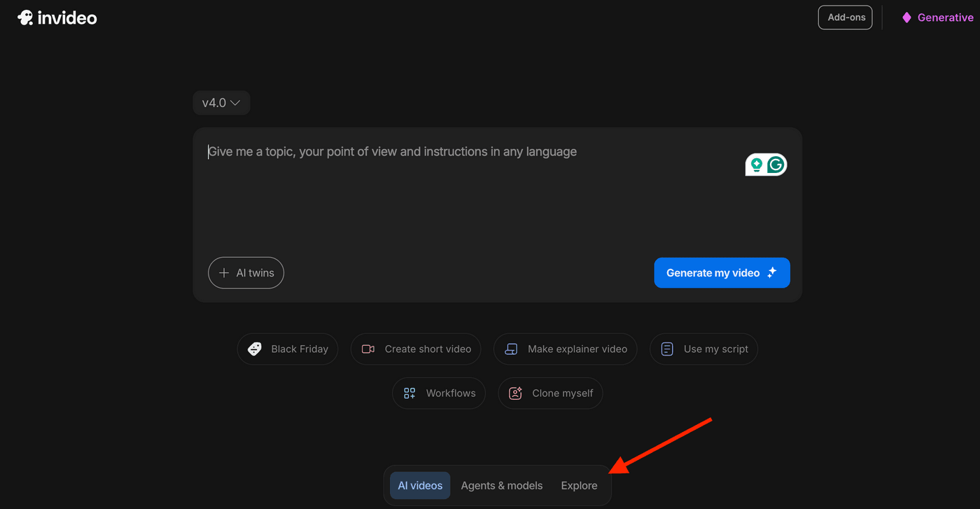The image size is (980, 509).
Task: Click the Grammarly lightbulb suggestion icon
Action: (x=757, y=165)
